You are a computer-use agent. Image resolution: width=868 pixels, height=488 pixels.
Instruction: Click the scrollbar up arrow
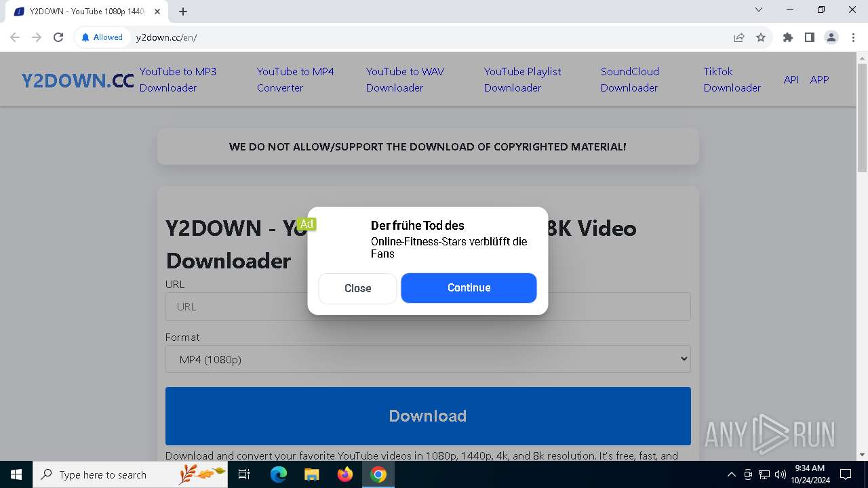pyautogui.click(x=862, y=58)
